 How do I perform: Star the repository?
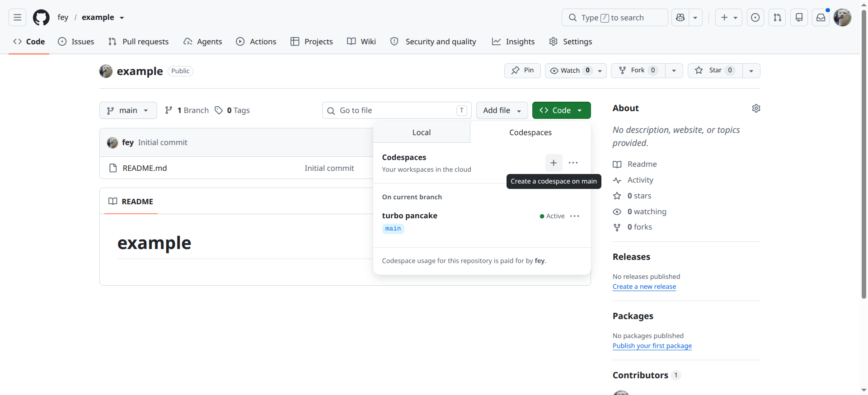[x=715, y=71]
